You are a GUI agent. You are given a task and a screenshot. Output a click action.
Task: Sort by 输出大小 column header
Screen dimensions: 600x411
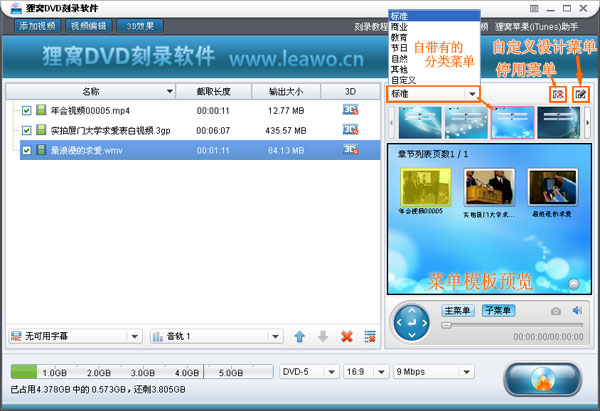[x=285, y=91]
